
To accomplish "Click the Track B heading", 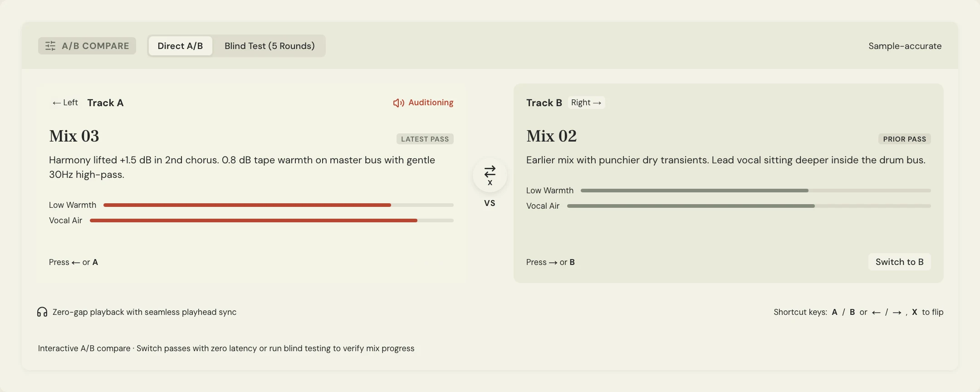I will click(544, 103).
